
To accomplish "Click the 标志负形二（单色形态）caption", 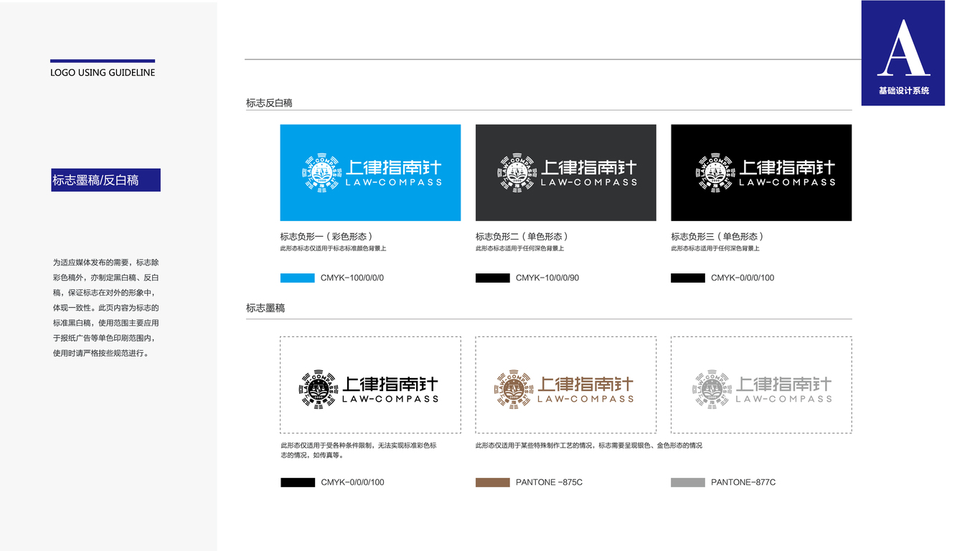I will pos(523,236).
